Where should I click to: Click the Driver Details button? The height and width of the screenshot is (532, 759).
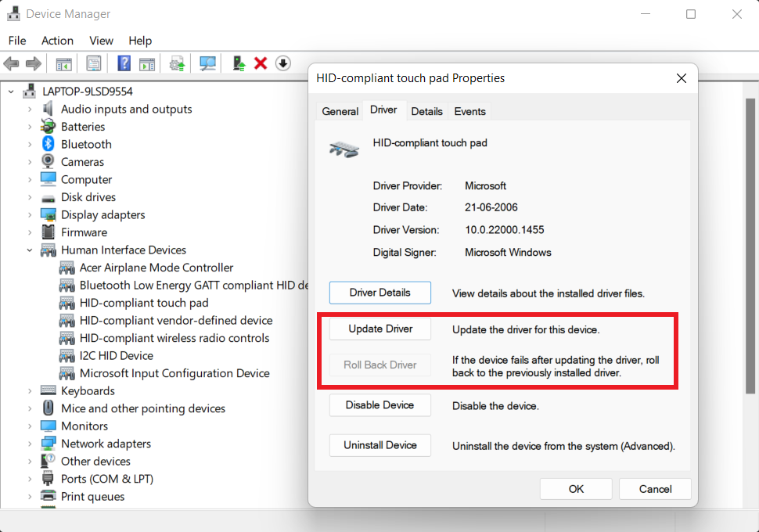(380, 293)
